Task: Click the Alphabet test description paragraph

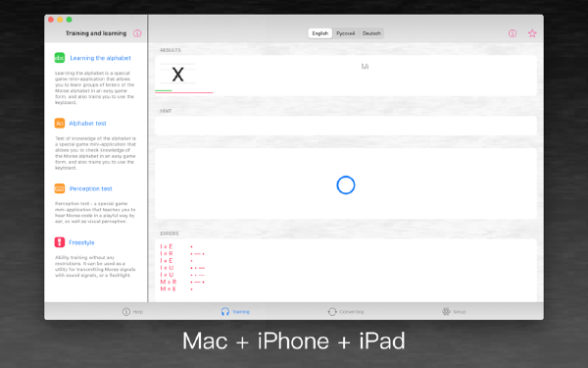Action: (95, 153)
